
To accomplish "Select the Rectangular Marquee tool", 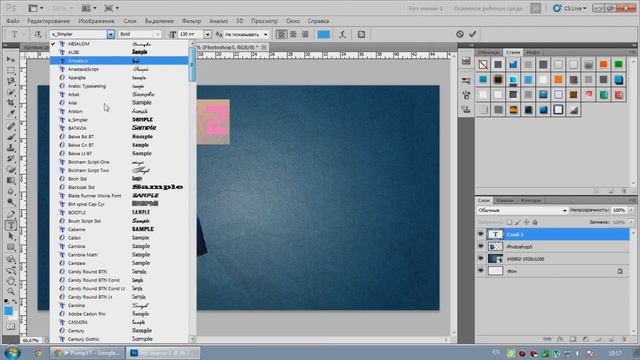I will click(x=11, y=70).
